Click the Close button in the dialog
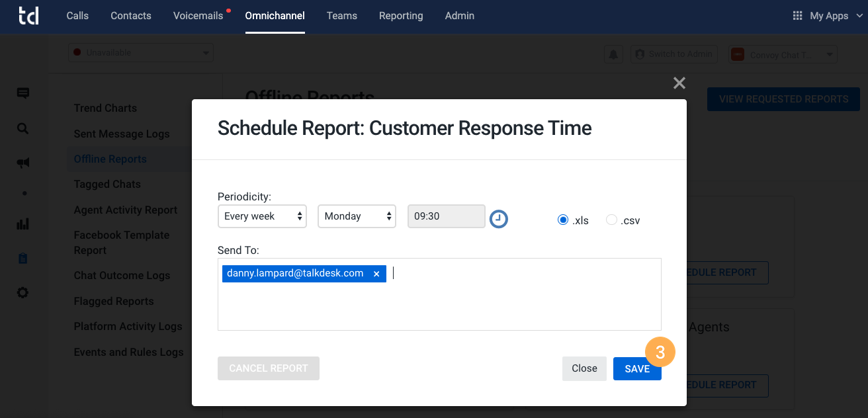This screenshot has width=868, height=418. (x=584, y=368)
